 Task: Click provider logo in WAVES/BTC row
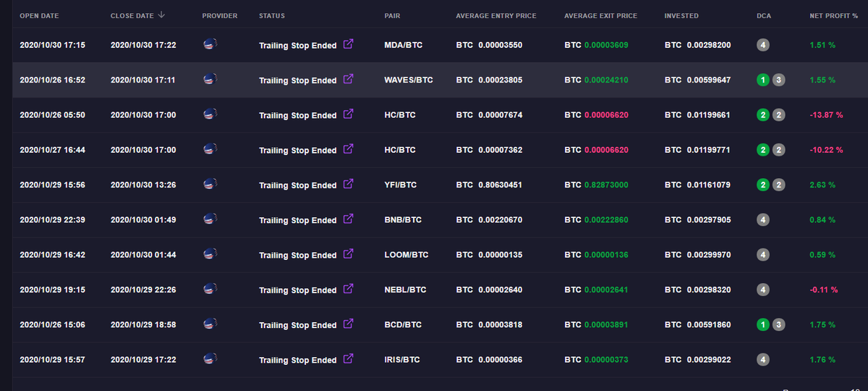[210, 79]
